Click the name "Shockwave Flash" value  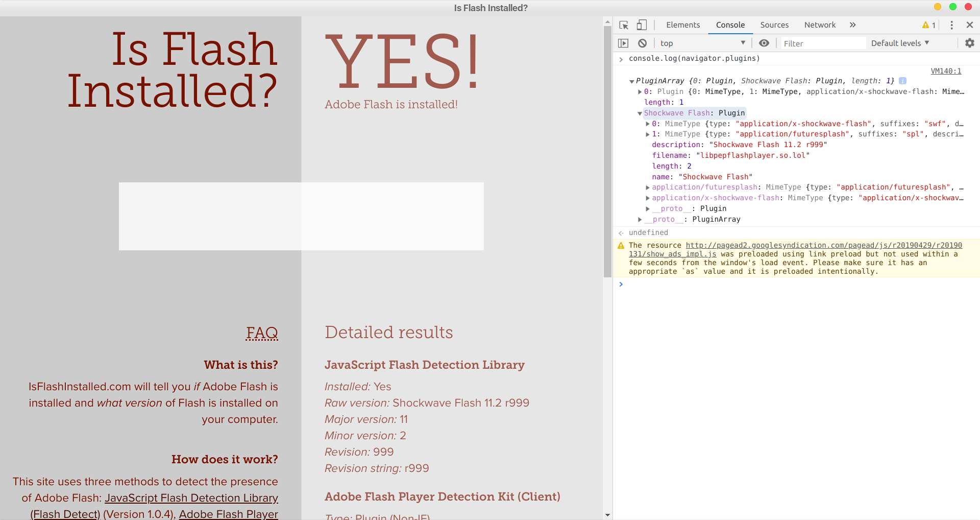[716, 177]
